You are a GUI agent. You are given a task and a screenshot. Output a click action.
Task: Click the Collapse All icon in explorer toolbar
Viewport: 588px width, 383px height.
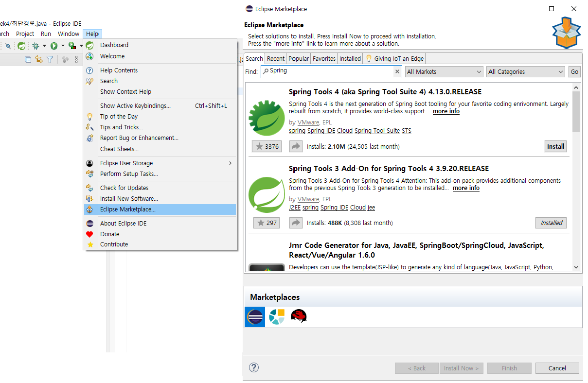click(28, 59)
